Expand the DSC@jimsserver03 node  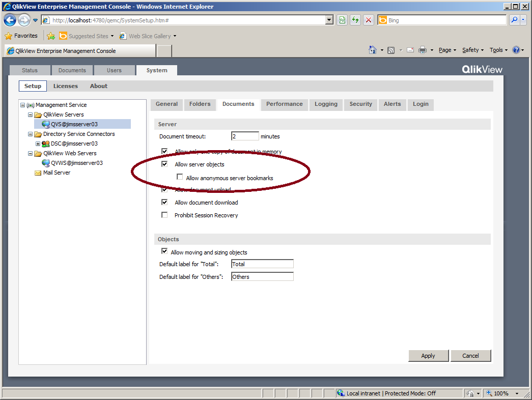(38, 144)
